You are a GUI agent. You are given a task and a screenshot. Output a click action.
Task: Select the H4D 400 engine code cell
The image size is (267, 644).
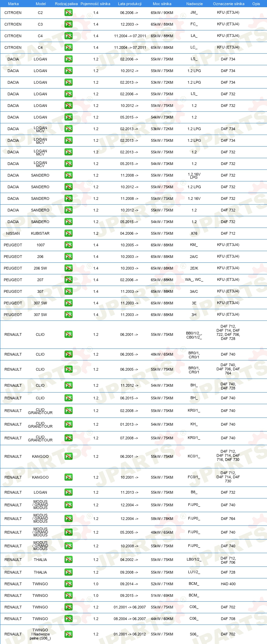pyautogui.click(x=228, y=584)
